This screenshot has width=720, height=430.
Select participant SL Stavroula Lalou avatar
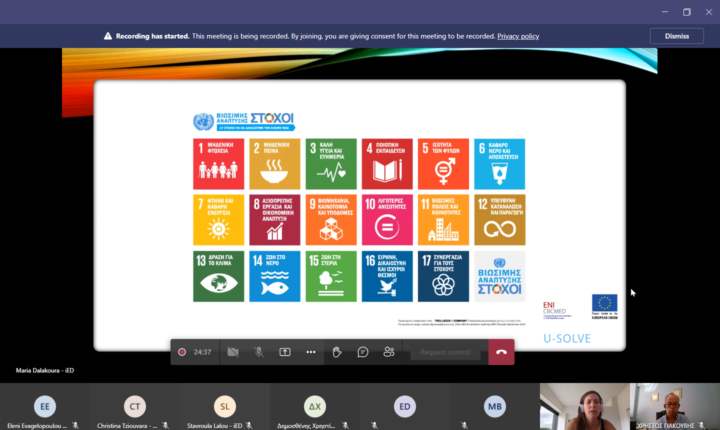[x=225, y=406]
